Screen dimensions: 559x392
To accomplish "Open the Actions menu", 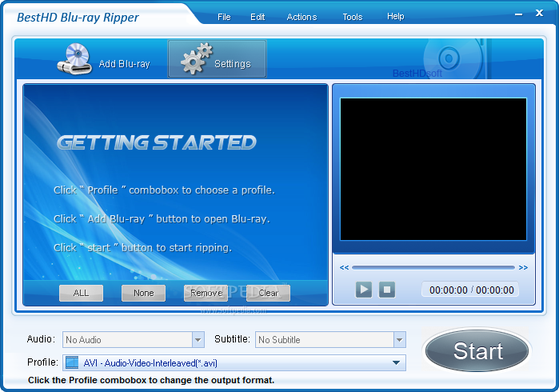I will pyautogui.click(x=301, y=17).
